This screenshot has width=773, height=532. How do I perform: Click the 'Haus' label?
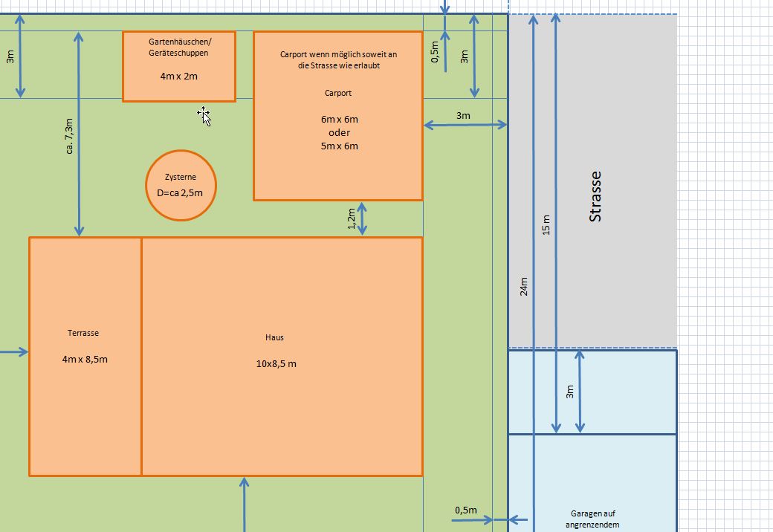coord(274,337)
